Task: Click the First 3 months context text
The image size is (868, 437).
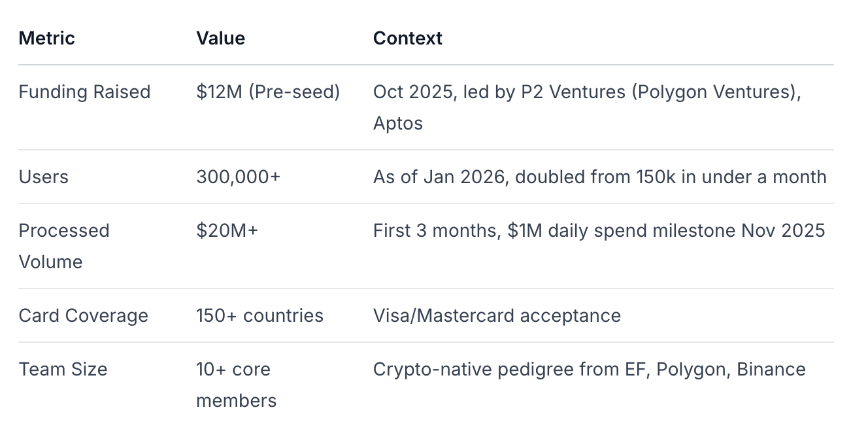Action: (x=599, y=231)
